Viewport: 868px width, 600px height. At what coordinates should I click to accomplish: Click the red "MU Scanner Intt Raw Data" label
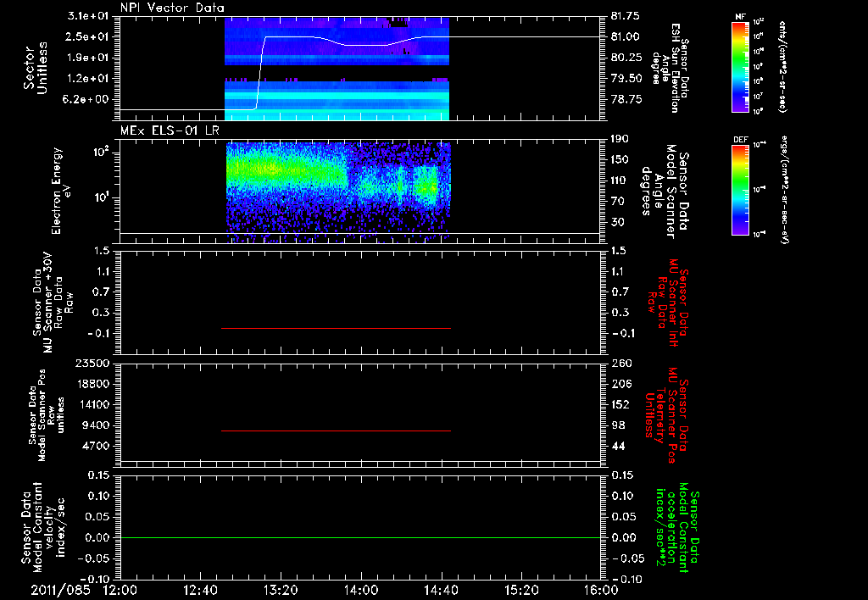[x=668, y=303]
